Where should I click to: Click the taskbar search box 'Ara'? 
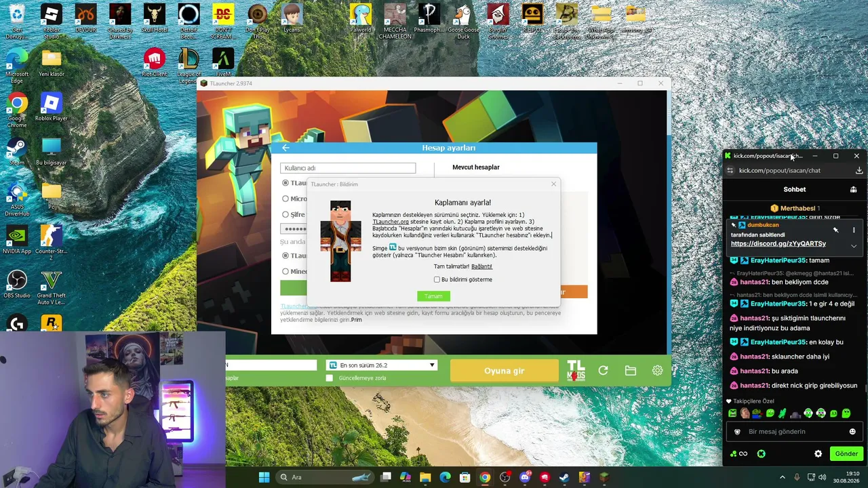[325, 477]
